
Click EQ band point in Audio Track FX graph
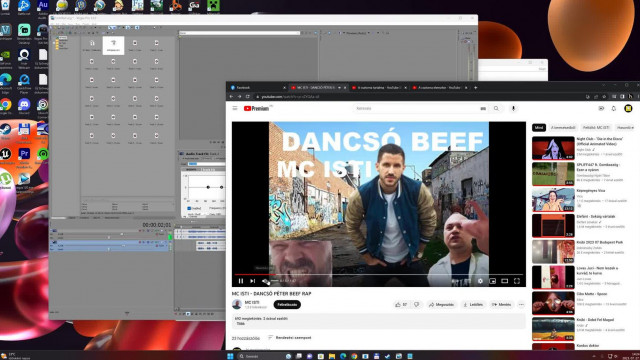coord(208,187)
